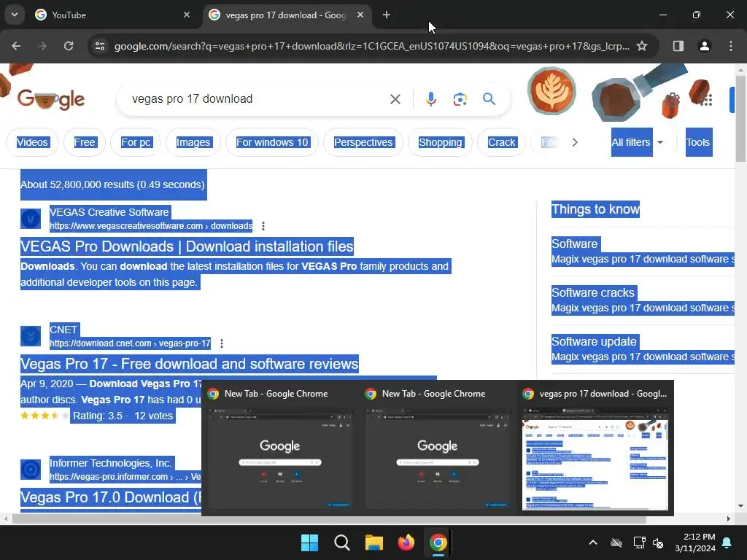Click into the Google search box
The height and width of the screenshot is (560, 747).
[x=258, y=99]
